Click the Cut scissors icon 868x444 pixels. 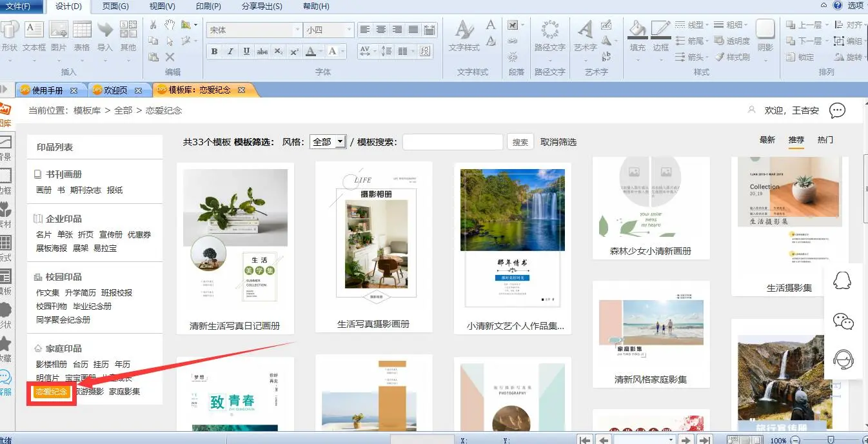[x=153, y=25]
